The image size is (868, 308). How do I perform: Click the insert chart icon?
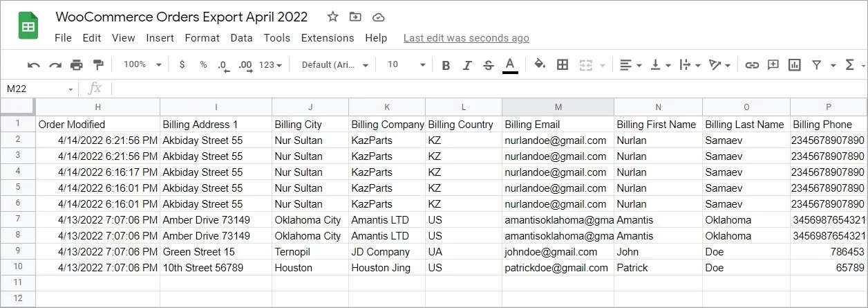point(795,65)
